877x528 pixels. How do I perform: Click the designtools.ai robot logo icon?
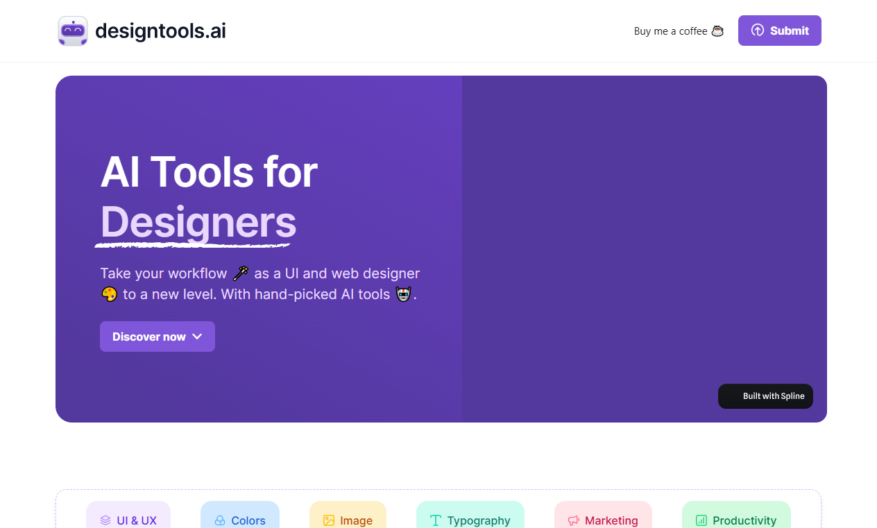tap(73, 31)
